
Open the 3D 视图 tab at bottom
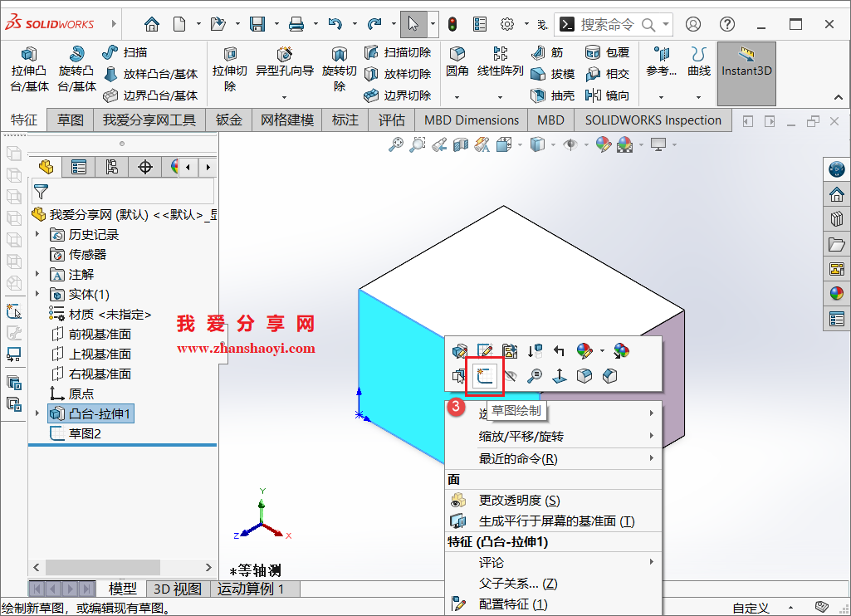click(x=177, y=589)
